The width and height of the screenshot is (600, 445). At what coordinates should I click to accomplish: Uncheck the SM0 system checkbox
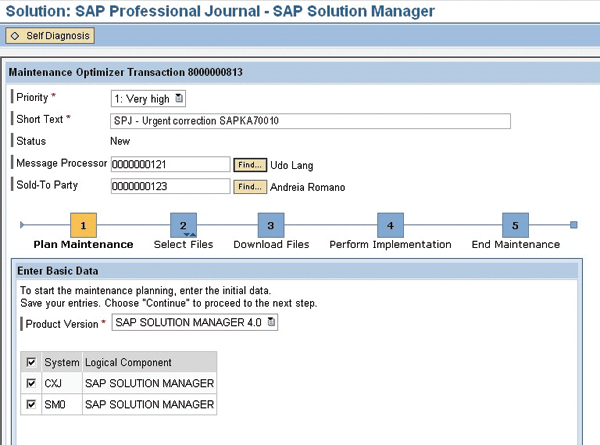[x=31, y=404]
